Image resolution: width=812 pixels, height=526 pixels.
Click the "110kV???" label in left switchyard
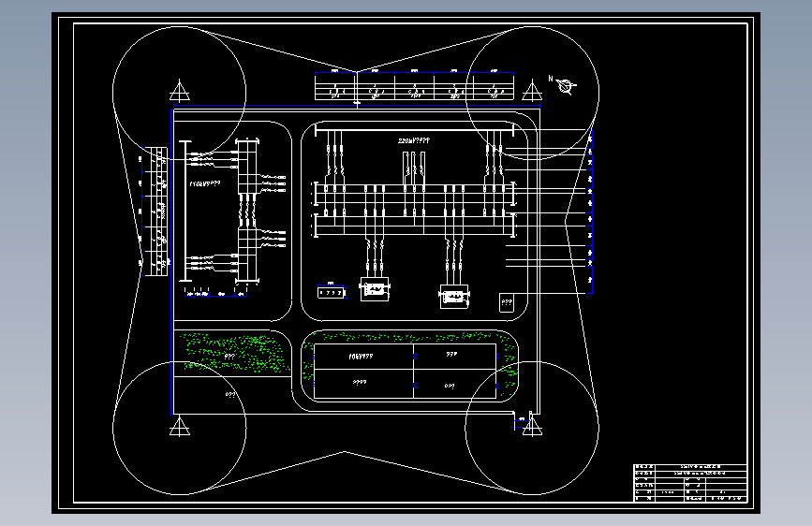coord(204,183)
